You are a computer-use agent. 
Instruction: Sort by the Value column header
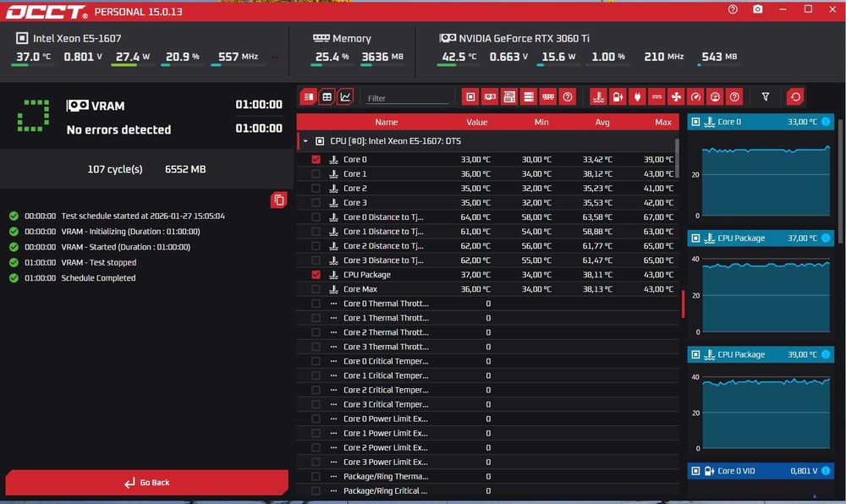(x=477, y=123)
